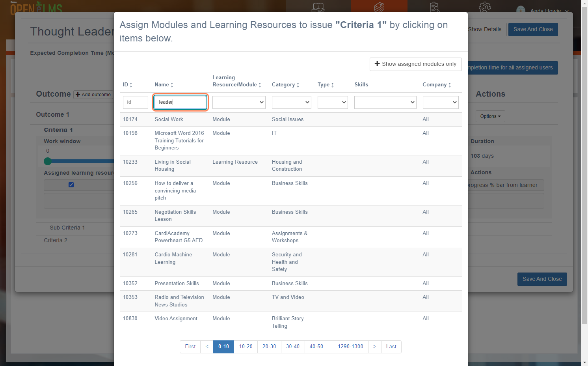
Task: Open the Skills filter dropdown
Action: (x=385, y=102)
